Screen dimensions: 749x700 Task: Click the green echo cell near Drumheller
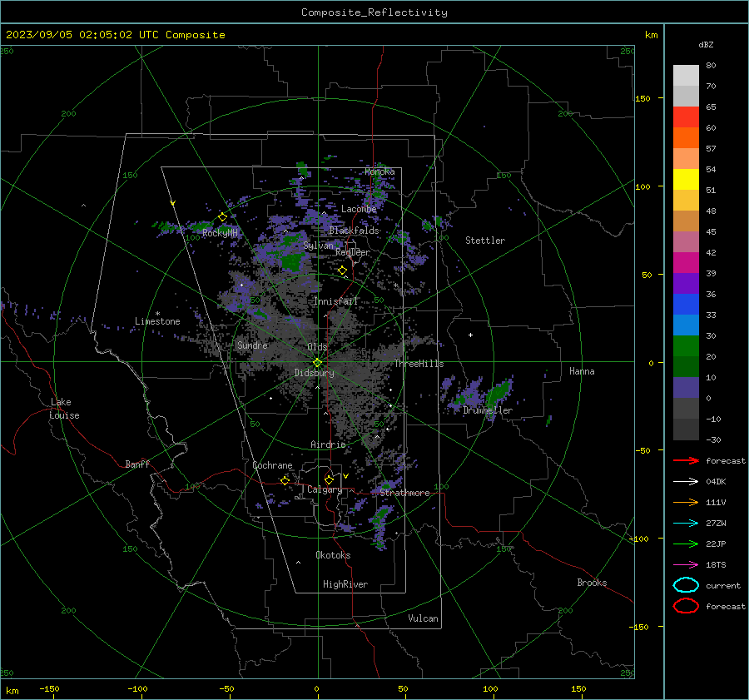click(499, 392)
